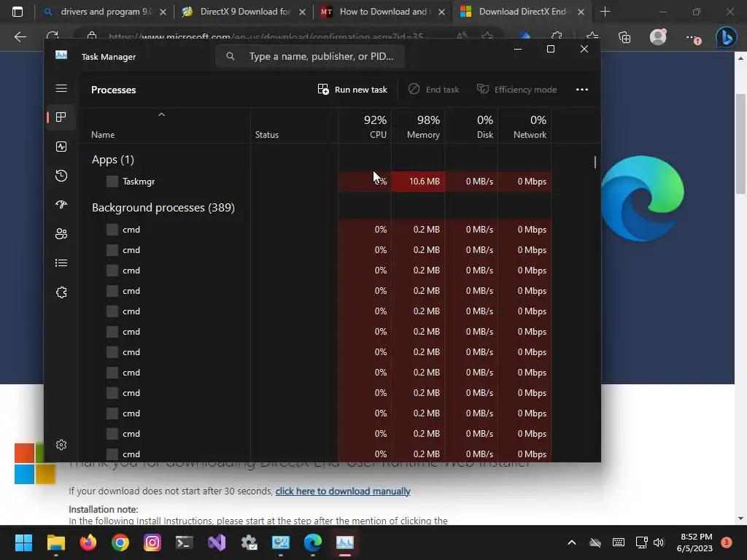This screenshot has width=747, height=560.
Task: Open the Services puzzle icon in sidebar
Action: coord(61,292)
